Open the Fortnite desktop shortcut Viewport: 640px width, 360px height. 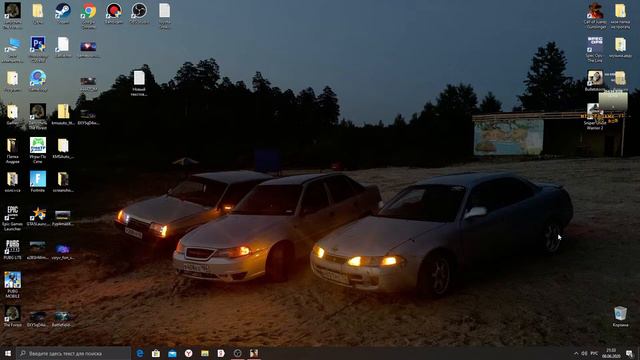click(38, 181)
